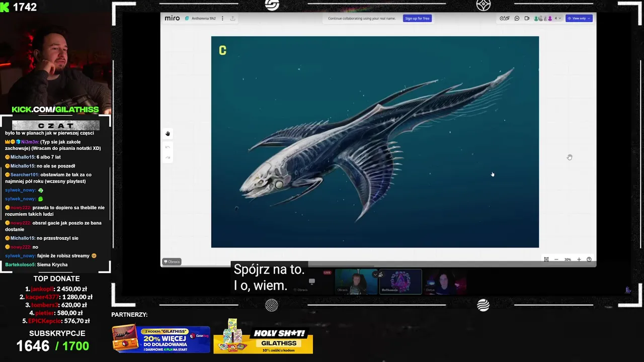Viewport: 644px width, 362px height.
Task: Click the export/upload board icon
Action: [232, 18]
